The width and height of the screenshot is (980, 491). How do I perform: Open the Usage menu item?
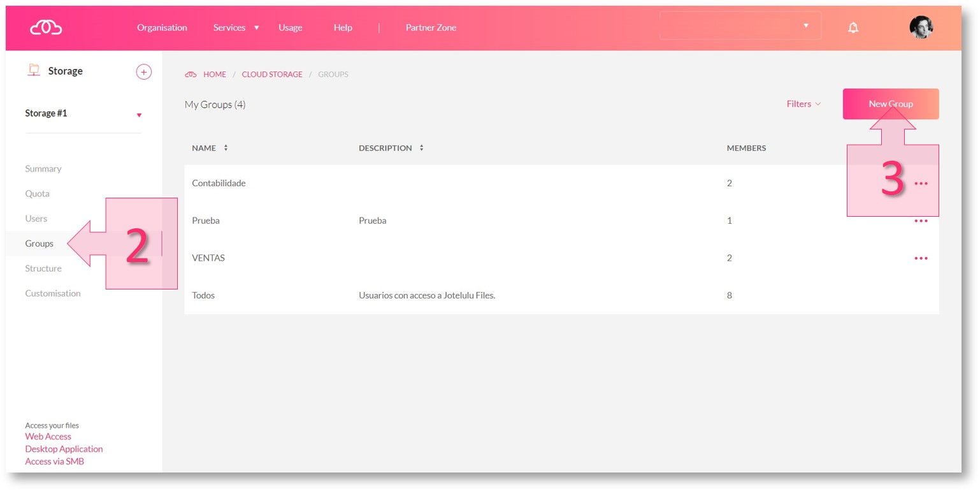[x=290, y=27]
